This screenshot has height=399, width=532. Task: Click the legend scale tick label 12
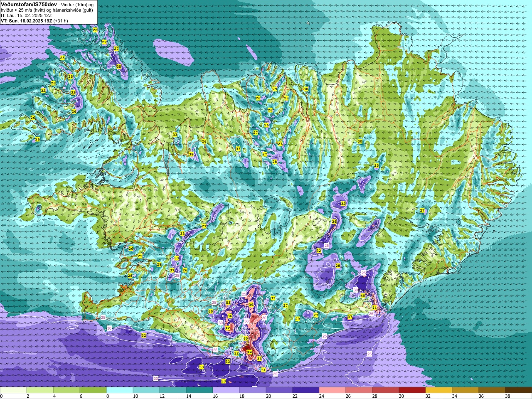(x=162, y=396)
